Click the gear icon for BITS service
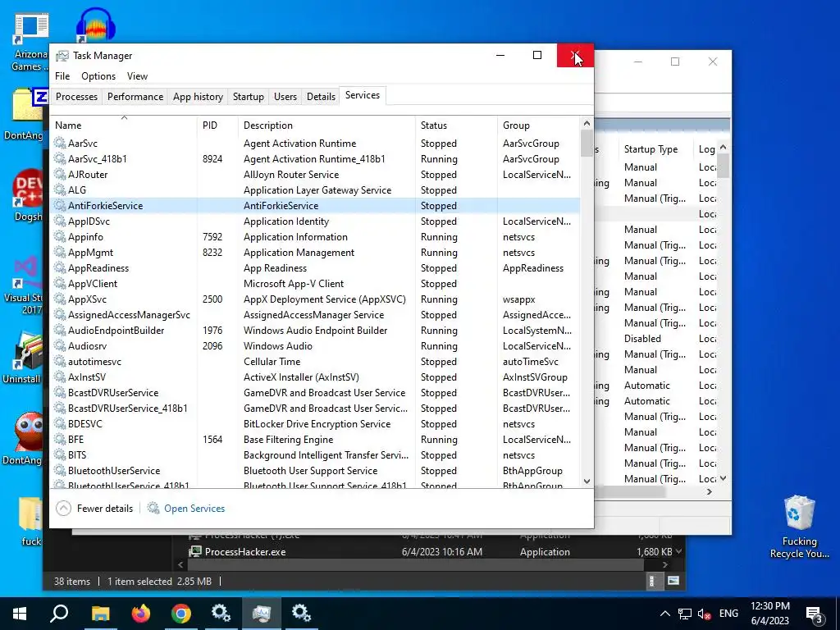This screenshot has height=630, width=840. (59, 454)
